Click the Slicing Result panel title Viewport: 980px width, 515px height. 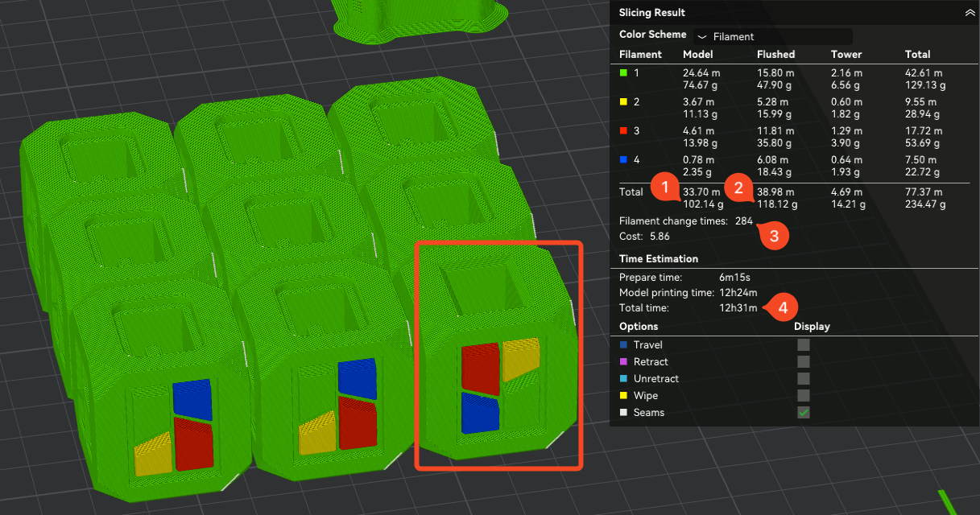(x=652, y=13)
